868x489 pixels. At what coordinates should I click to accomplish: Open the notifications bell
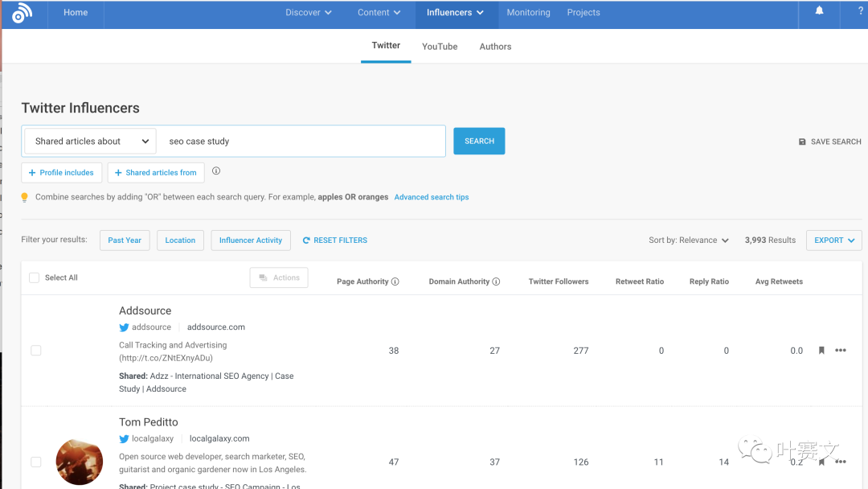click(819, 10)
